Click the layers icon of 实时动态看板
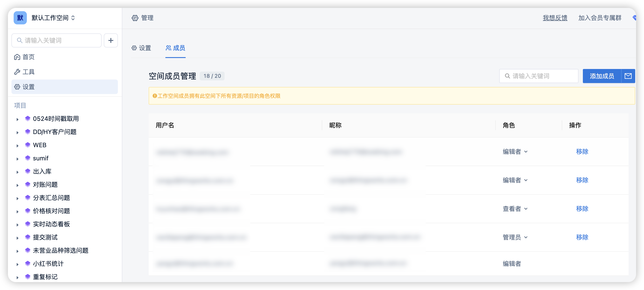 [28, 224]
